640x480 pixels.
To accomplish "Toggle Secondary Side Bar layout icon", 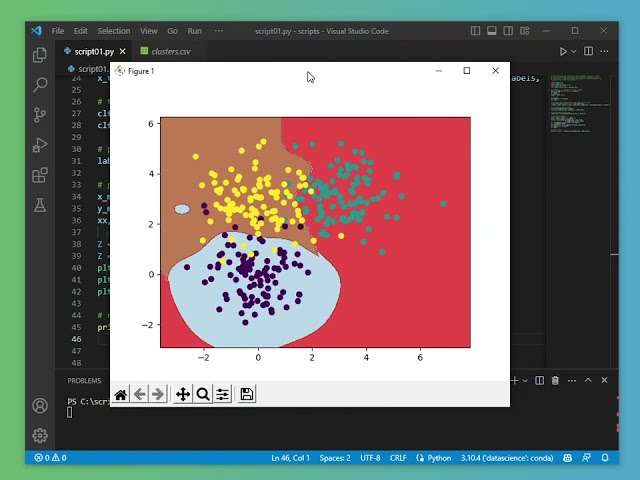I will pos(508,31).
